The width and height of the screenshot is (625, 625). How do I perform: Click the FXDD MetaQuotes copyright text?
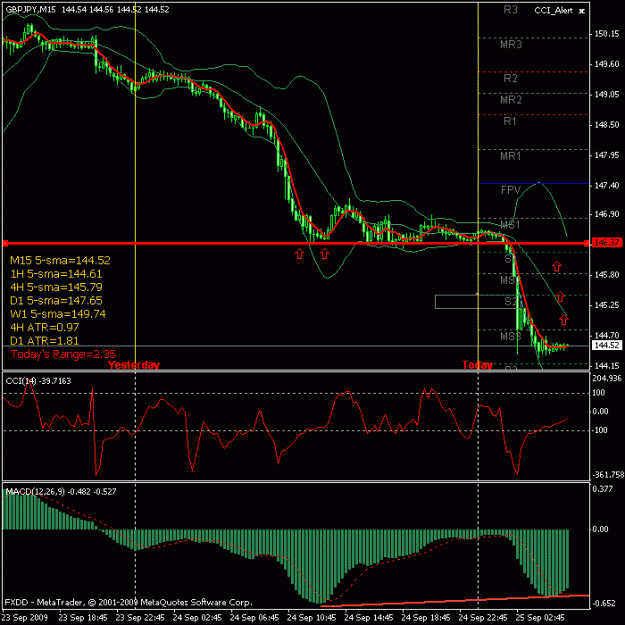click(128, 602)
